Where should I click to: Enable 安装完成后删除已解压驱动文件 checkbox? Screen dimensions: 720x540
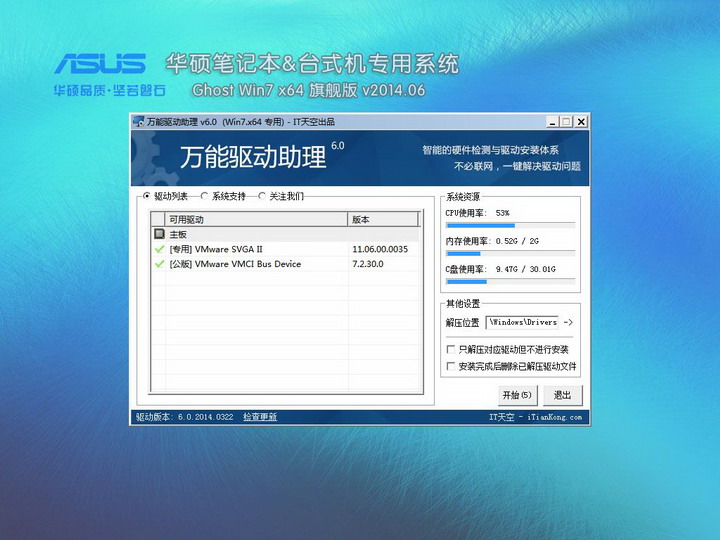[450, 367]
